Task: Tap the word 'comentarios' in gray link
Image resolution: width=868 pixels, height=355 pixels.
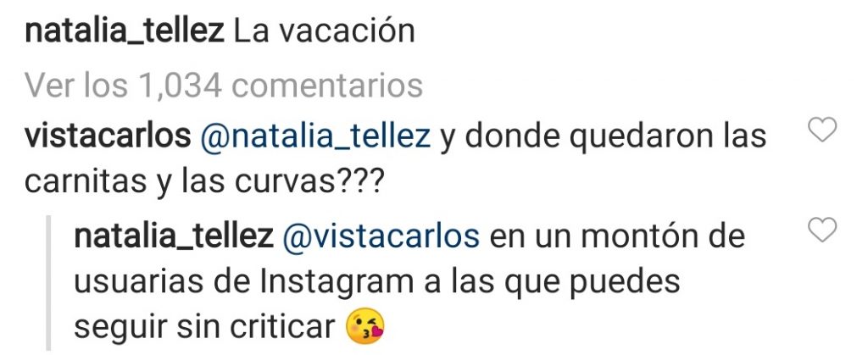Action: [x=327, y=86]
